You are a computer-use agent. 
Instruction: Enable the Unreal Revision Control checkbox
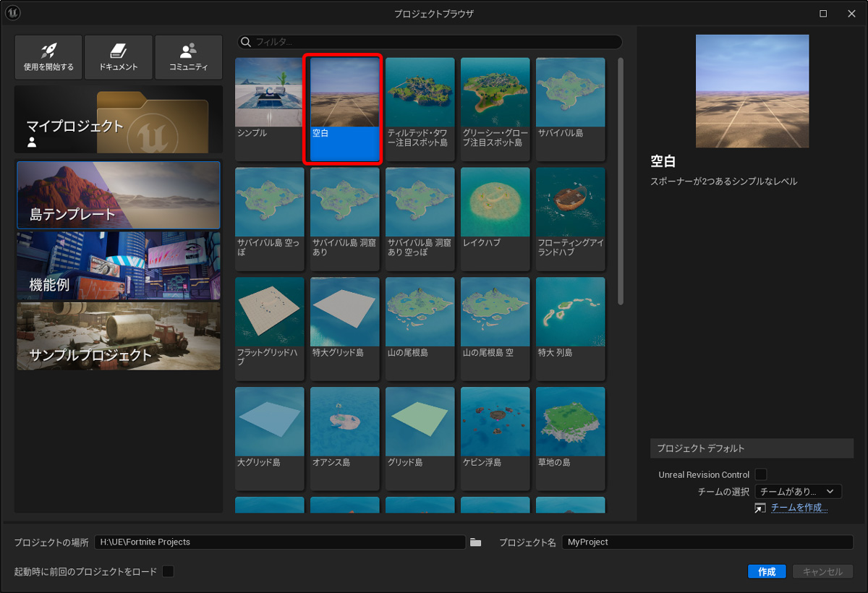tap(760, 474)
